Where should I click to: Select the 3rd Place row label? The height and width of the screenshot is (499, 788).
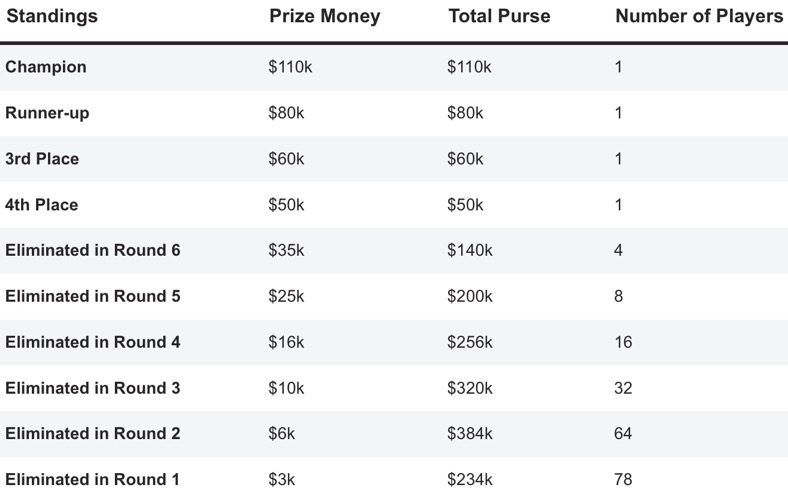[x=42, y=159]
